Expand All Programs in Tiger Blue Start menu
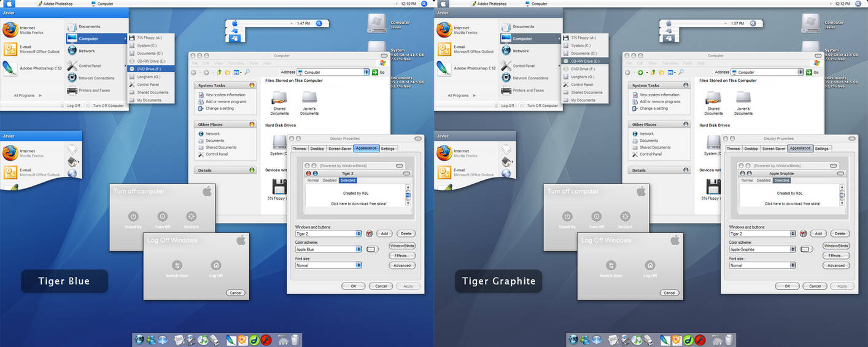 pyautogui.click(x=28, y=95)
